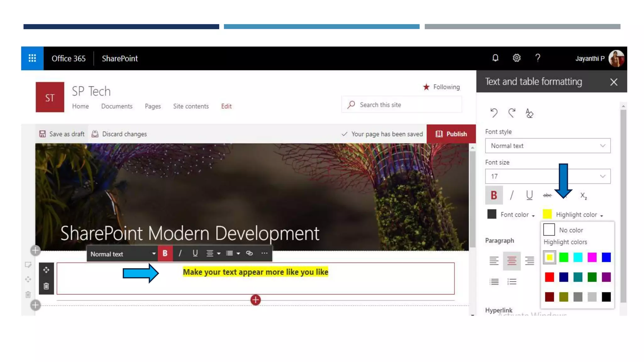This screenshot has height=362, width=644.
Task: Click the undo arrow in formatting panel
Action: [494, 113]
